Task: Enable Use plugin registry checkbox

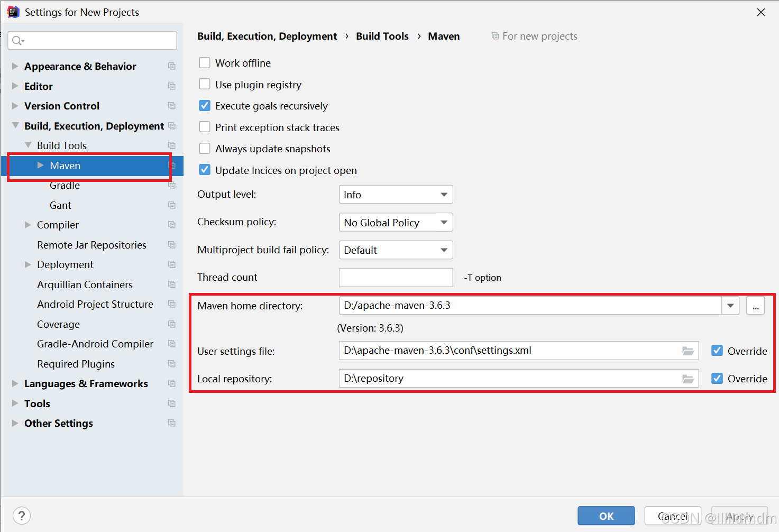Action: pyautogui.click(x=205, y=84)
